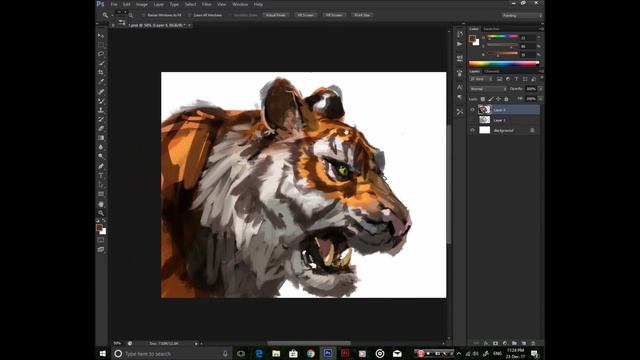The image size is (640, 360).
Task: Click the Fit Screen button
Action: pos(305,15)
